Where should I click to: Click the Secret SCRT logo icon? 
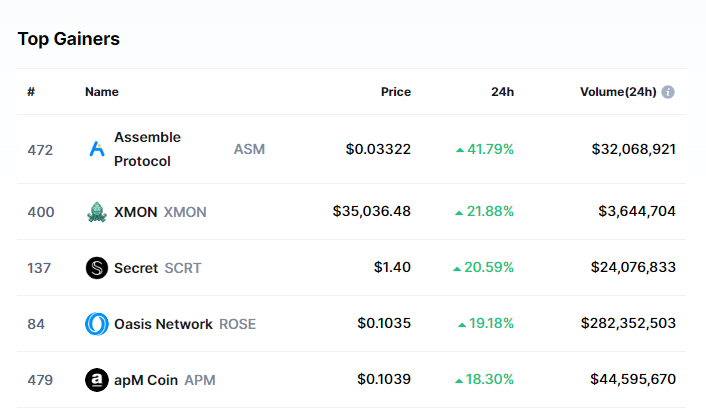(97, 268)
